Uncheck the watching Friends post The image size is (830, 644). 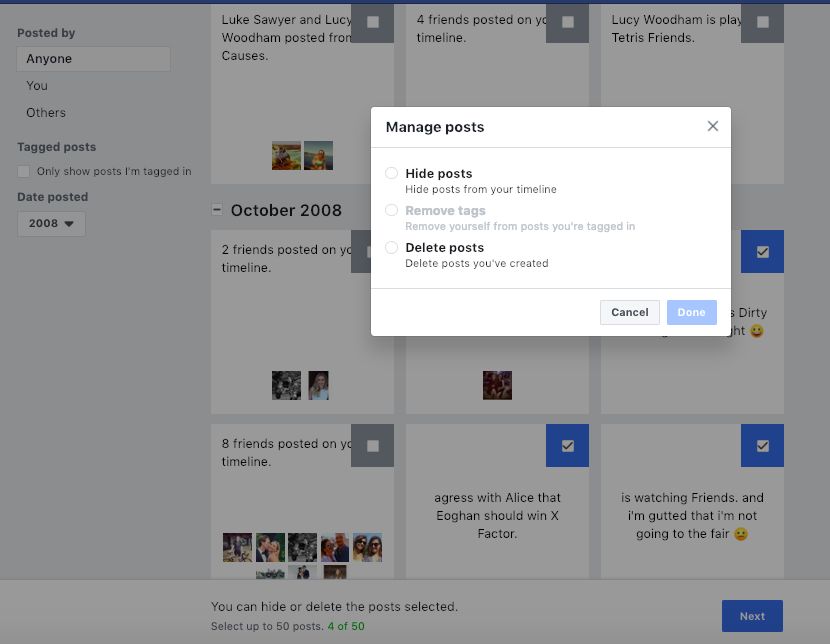762,446
